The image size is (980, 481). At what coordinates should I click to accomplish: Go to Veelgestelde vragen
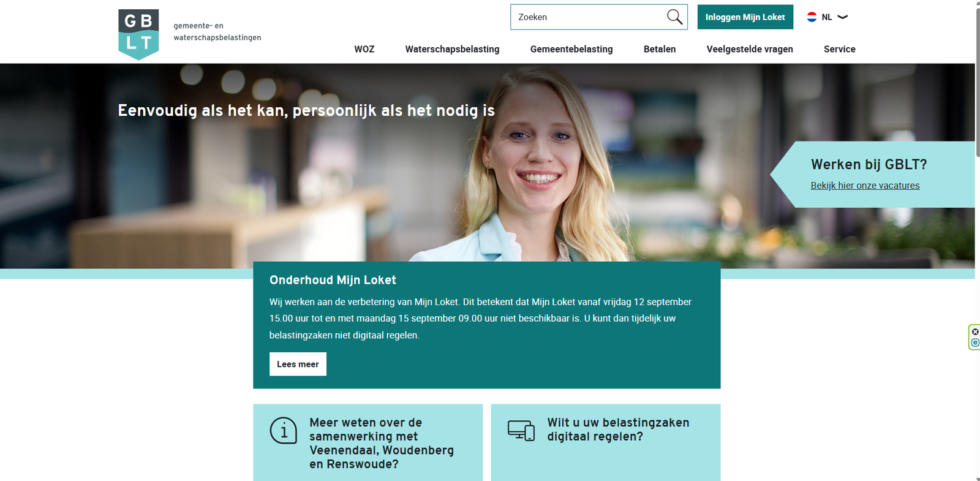[x=750, y=49]
